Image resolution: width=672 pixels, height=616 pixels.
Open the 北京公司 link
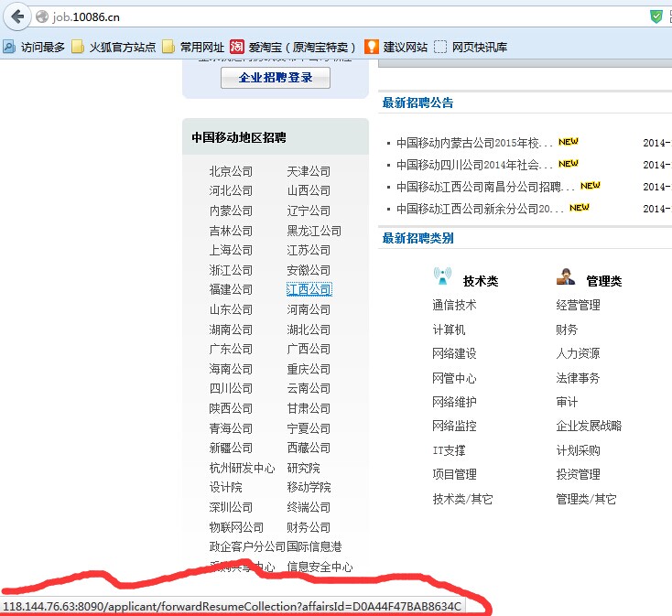click(x=231, y=171)
